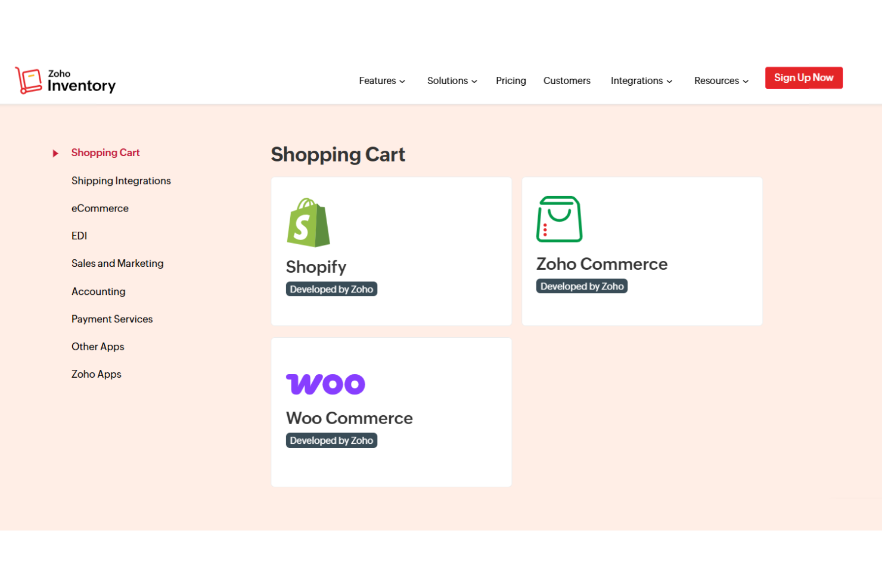Screen dimensions: 882x588
Task: Select the EDI sidebar category
Action: 79,235
